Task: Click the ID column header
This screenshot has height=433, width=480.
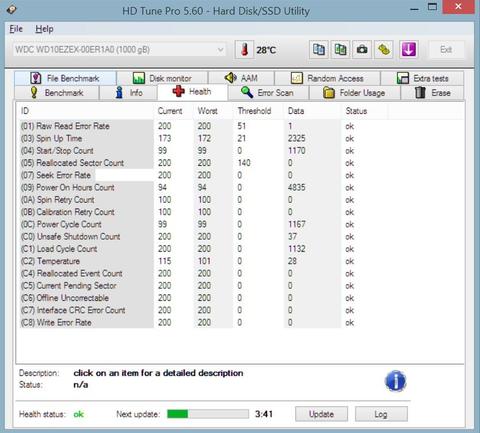Action: tap(87, 111)
